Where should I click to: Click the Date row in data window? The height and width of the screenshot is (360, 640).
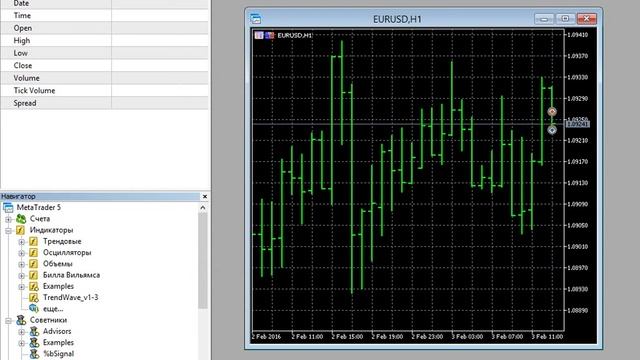point(104,4)
